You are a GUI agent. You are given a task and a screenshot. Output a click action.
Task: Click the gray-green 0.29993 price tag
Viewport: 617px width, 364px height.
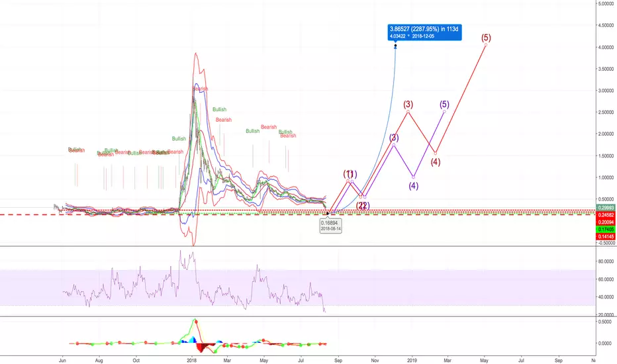(606, 208)
